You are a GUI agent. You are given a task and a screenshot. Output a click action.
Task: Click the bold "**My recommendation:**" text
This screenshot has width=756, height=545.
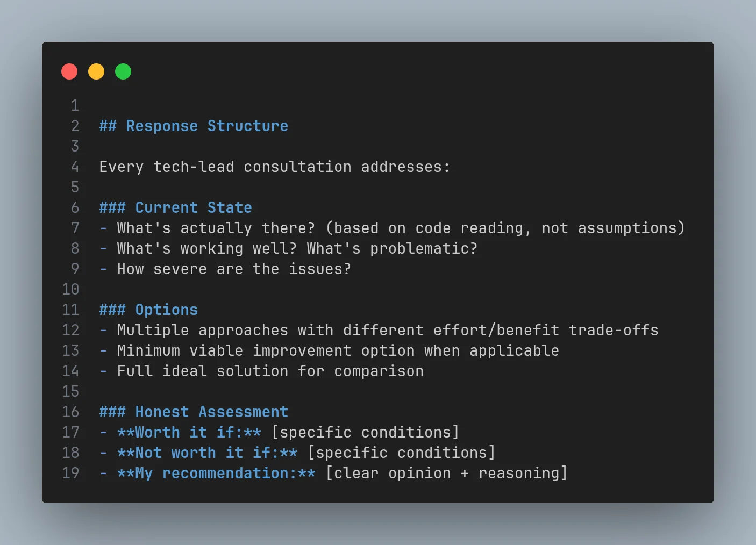pyautogui.click(x=216, y=474)
